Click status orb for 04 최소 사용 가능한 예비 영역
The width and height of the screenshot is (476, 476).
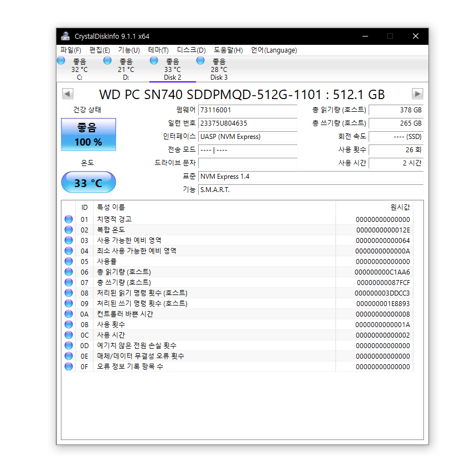click(x=69, y=251)
